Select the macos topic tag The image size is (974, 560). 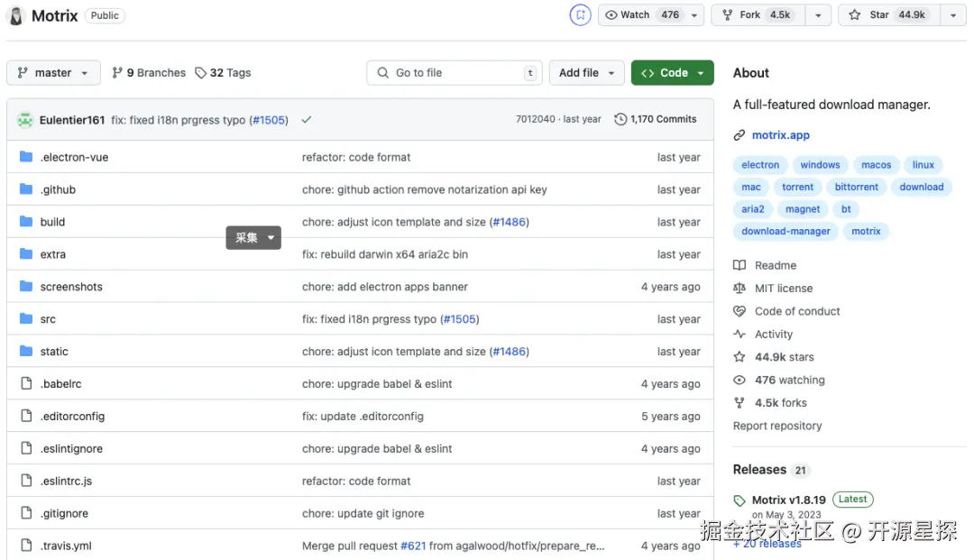click(876, 165)
